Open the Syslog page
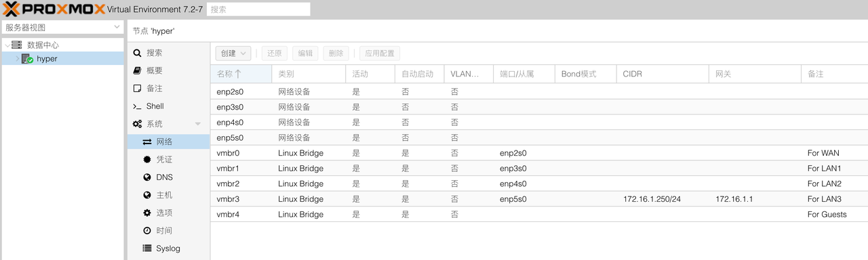The width and height of the screenshot is (868, 260). point(168,248)
